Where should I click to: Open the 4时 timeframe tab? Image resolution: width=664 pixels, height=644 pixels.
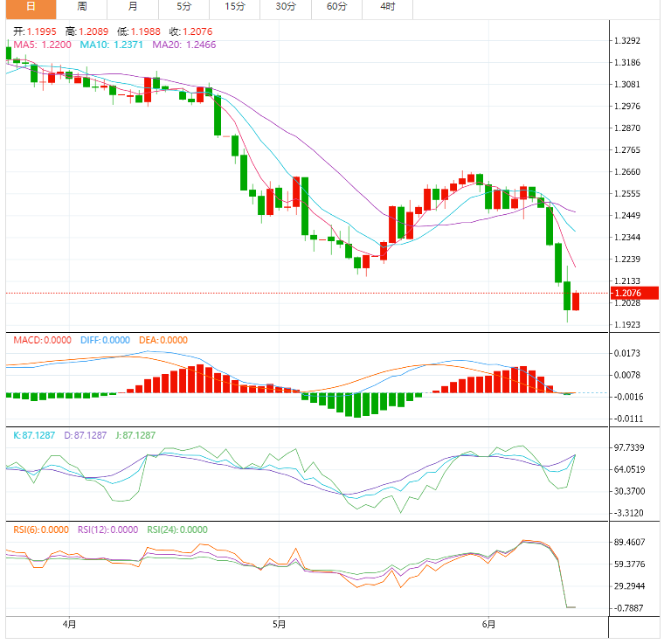pyautogui.click(x=387, y=9)
